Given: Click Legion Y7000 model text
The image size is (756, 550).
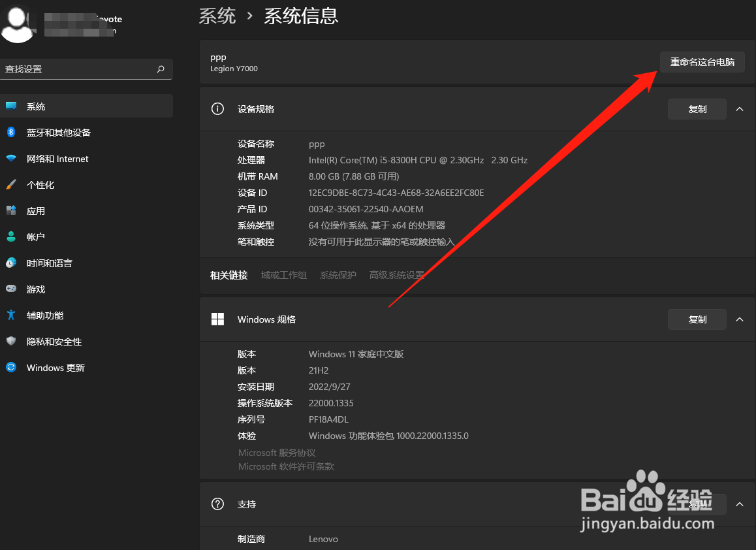Looking at the screenshot, I should point(234,69).
